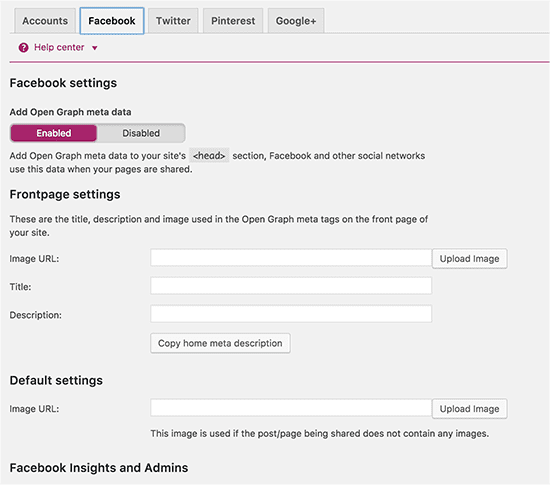Expand the Help center dropdown arrow
The image size is (550, 485).
click(94, 48)
